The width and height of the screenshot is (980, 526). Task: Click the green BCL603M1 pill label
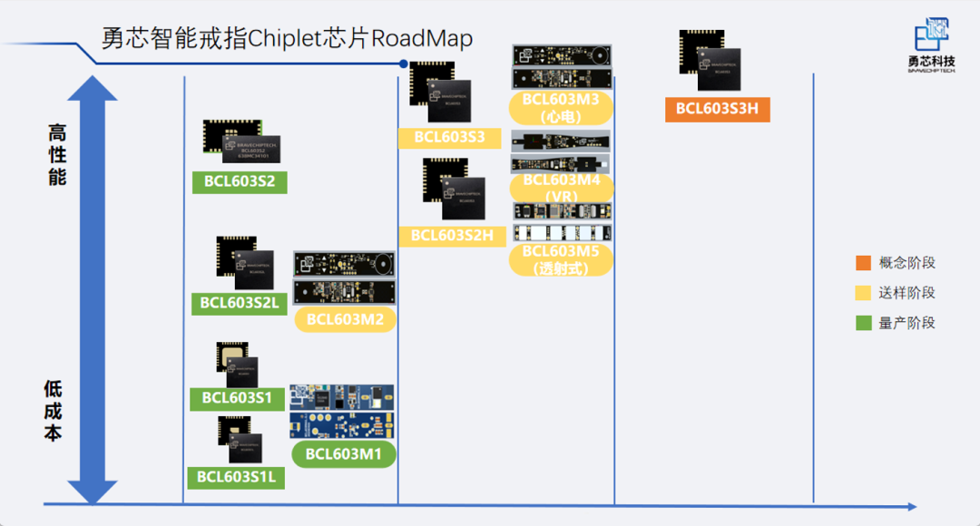(344, 453)
